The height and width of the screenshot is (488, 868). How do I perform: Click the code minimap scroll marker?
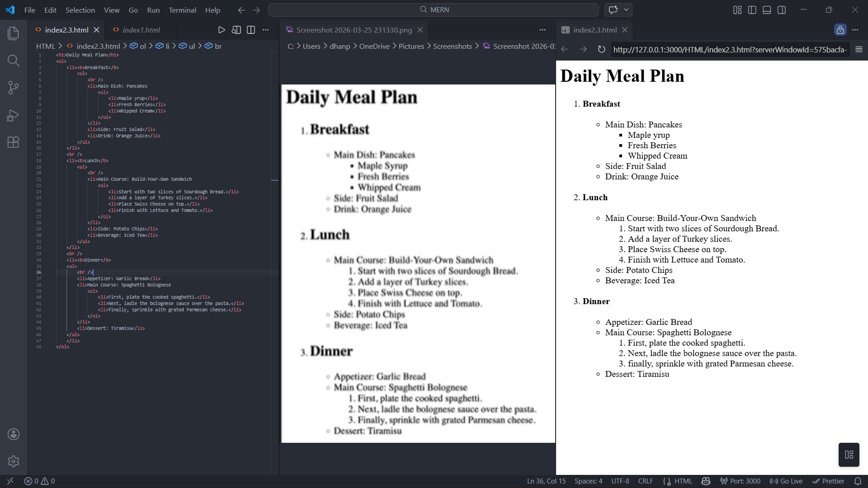pos(275,180)
